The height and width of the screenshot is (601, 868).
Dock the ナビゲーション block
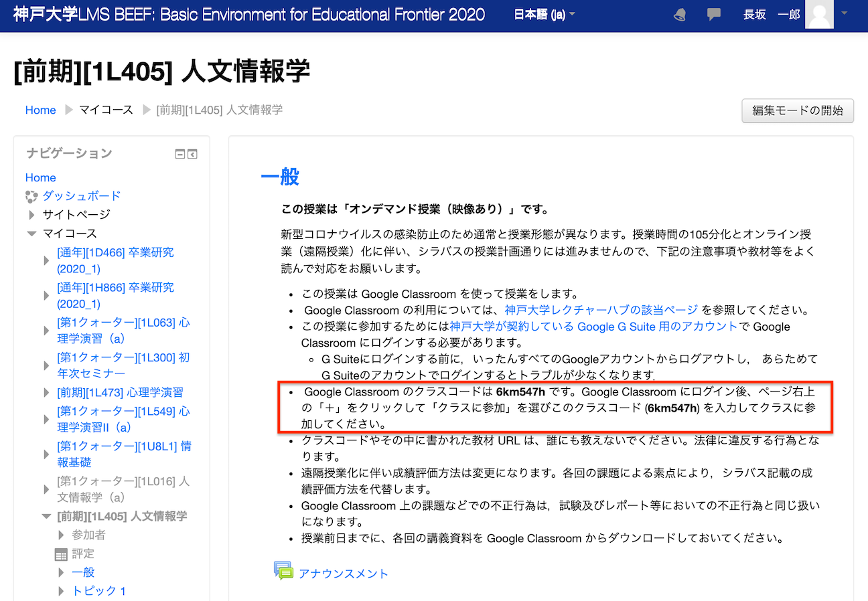pyautogui.click(x=192, y=155)
